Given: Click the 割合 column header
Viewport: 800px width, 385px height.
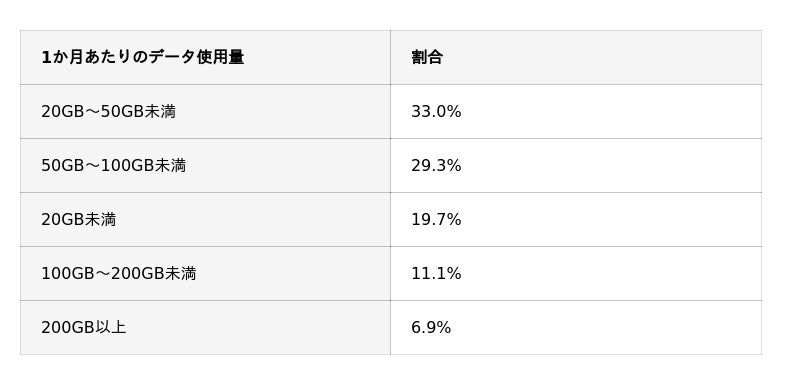Looking at the screenshot, I should click(576, 58).
